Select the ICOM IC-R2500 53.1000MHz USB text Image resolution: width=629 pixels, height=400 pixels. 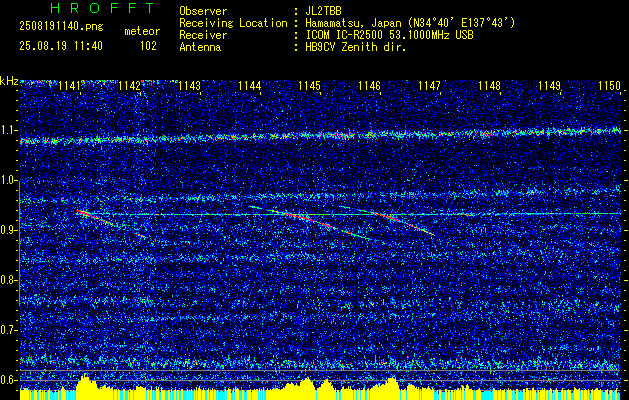point(389,35)
